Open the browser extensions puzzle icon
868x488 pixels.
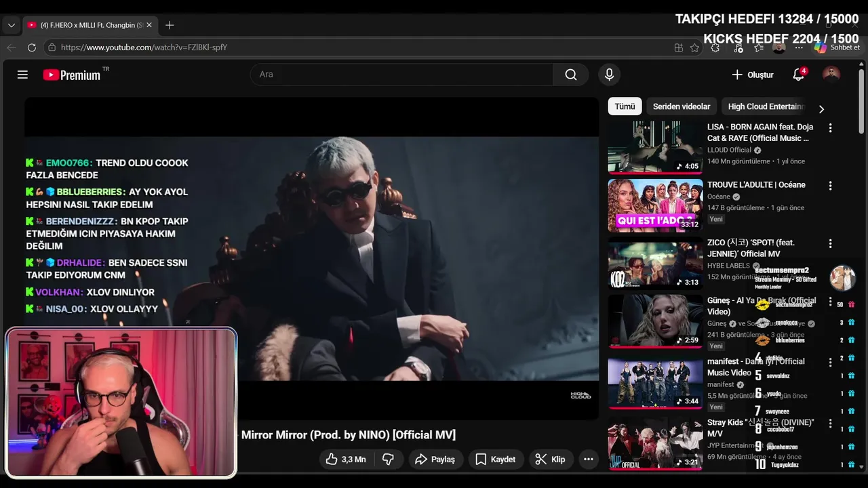tap(715, 47)
